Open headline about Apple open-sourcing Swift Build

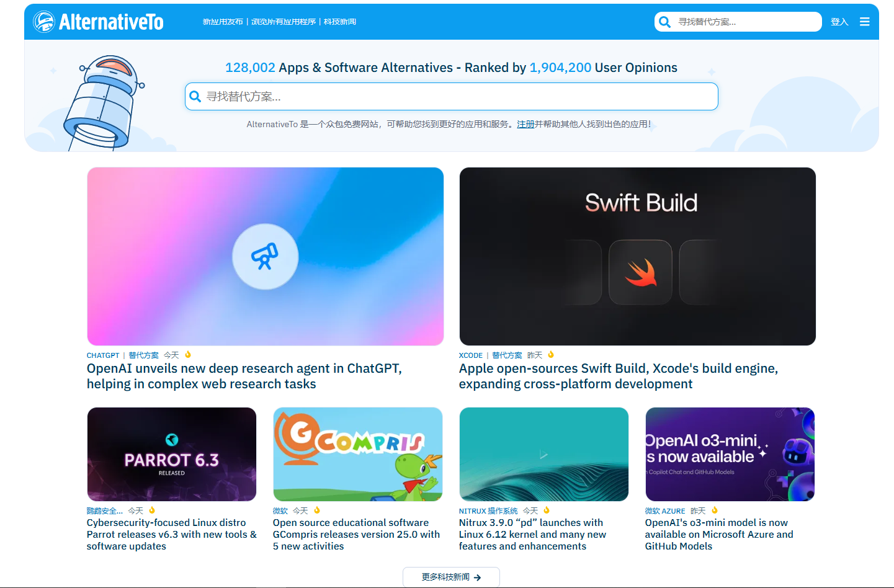pos(619,376)
